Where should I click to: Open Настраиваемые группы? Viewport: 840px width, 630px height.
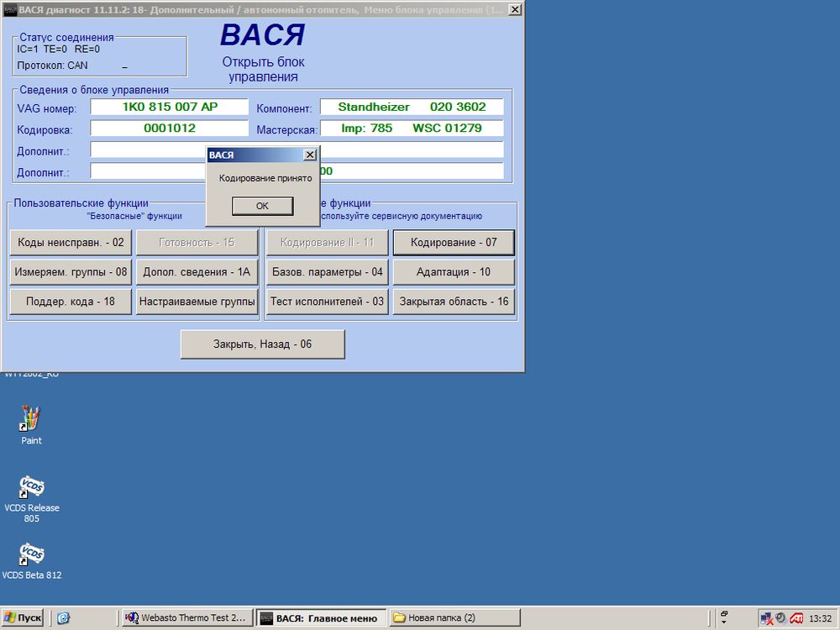point(197,301)
